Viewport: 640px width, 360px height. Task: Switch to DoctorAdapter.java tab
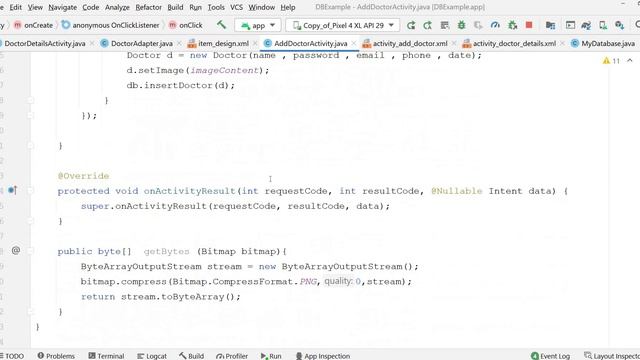point(142,43)
